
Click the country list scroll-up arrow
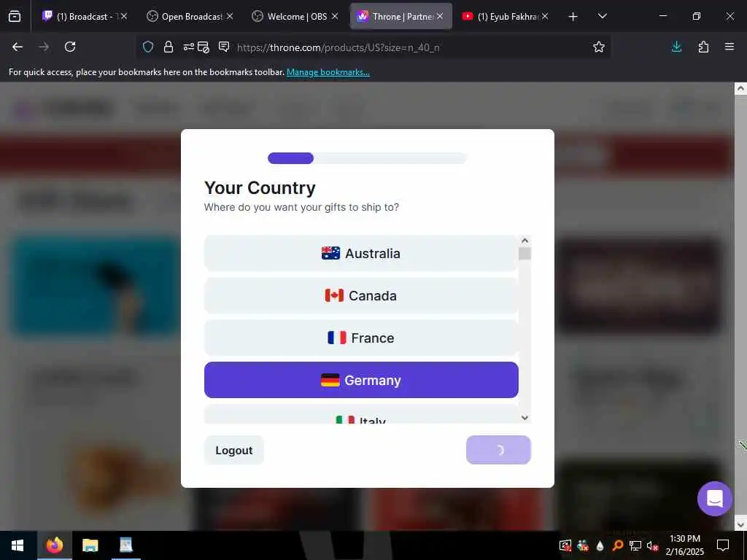point(525,241)
